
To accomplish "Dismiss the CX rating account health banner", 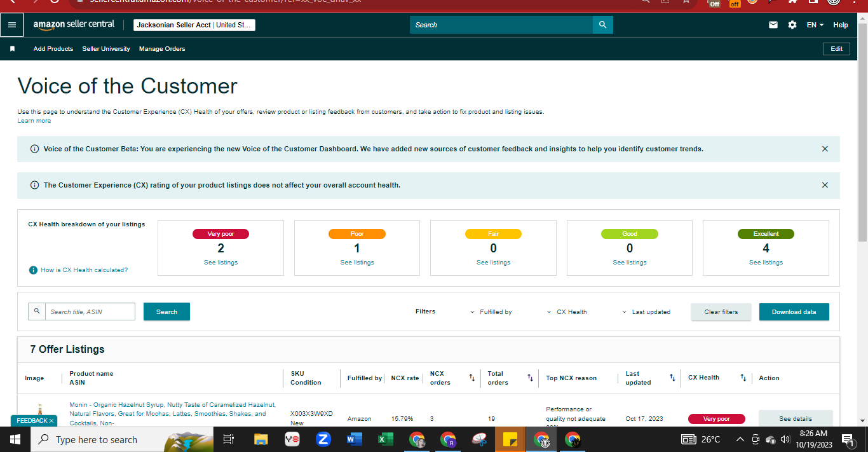I will click(x=825, y=185).
